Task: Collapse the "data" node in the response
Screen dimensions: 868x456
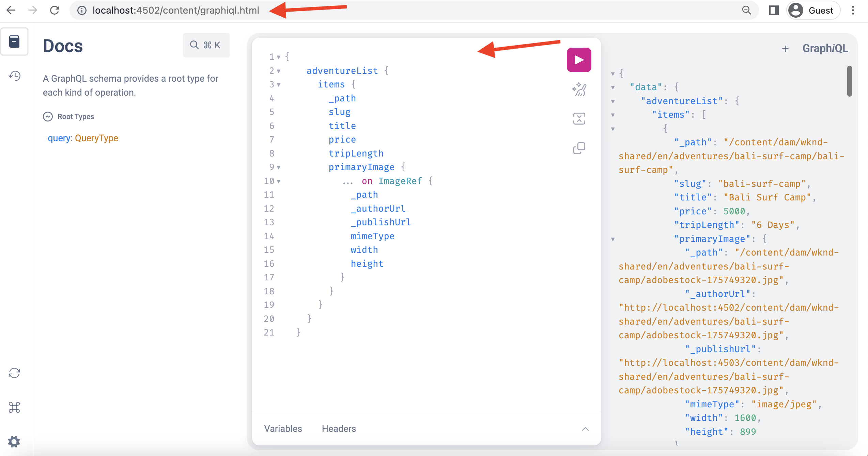Action: pyautogui.click(x=613, y=87)
